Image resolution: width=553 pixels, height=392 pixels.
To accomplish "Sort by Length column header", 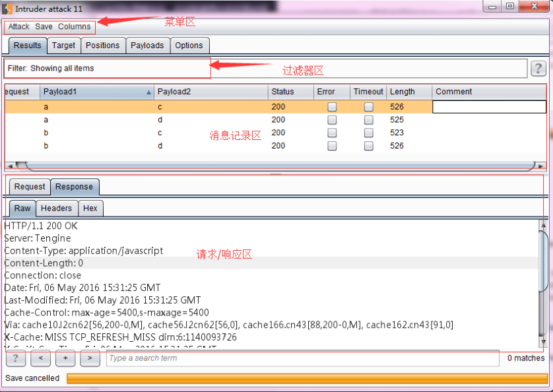I will pyautogui.click(x=409, y=92).
